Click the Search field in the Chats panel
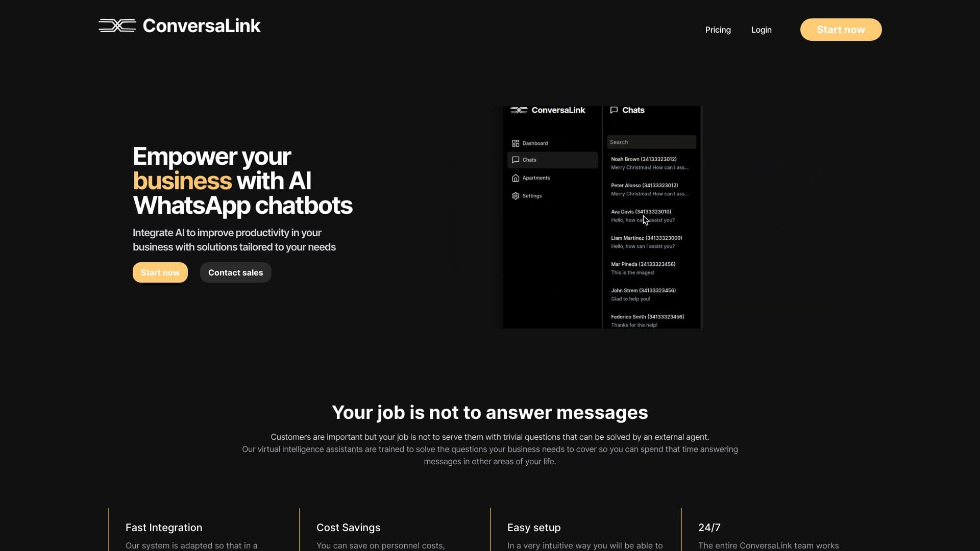The width and height of the screenshot is (980, 551). (x=651, y=142)
